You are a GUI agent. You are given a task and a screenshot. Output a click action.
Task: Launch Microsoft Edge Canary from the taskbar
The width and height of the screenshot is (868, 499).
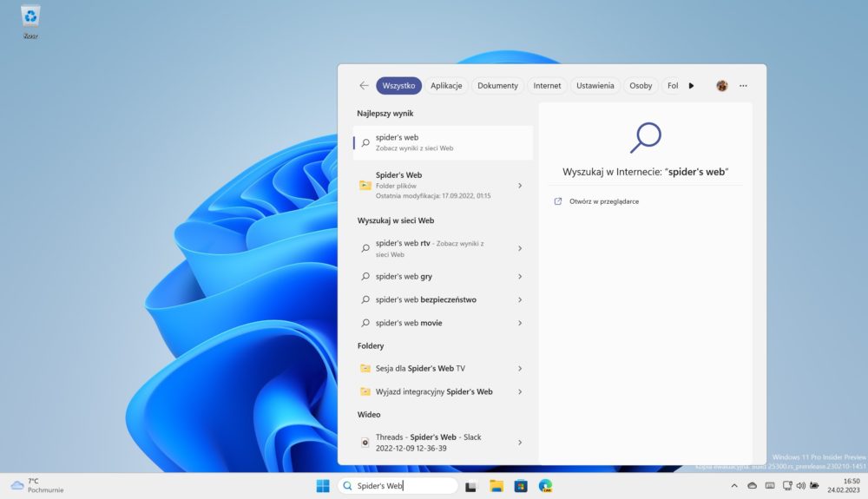(545, 486)
